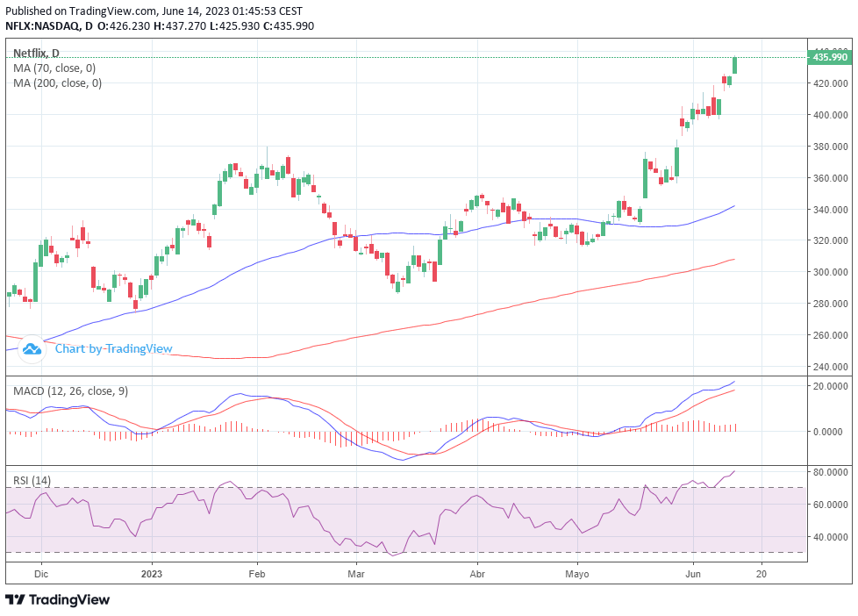
Task: Click the RSI 40.0000 axis label
Action: 830,537
